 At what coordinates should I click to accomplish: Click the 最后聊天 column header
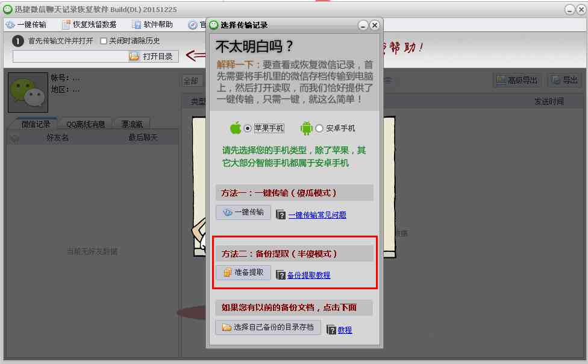pyautogui.click(x=143, y=138)
